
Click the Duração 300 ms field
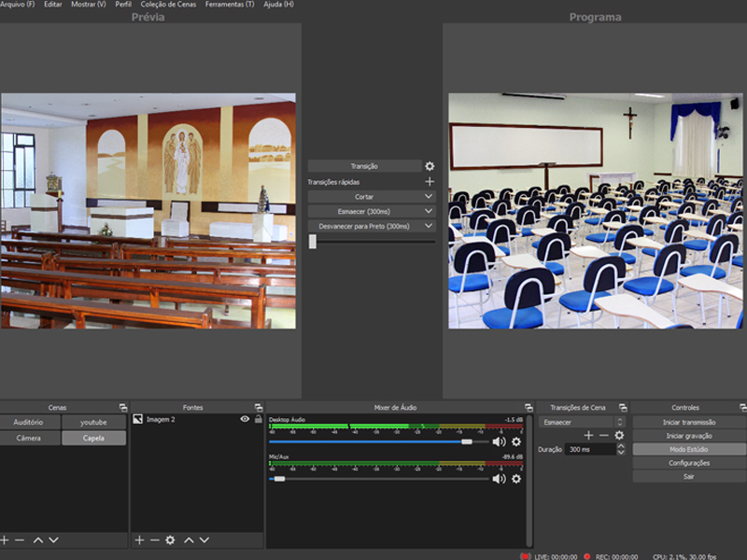[x=588, y=449]
